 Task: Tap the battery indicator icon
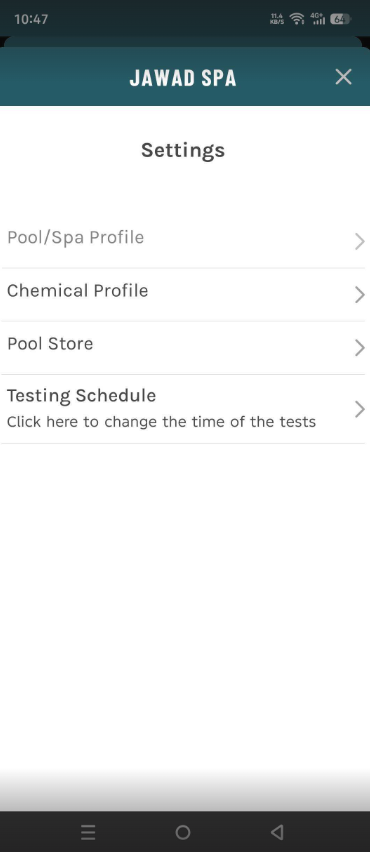[x=340, y=19]
